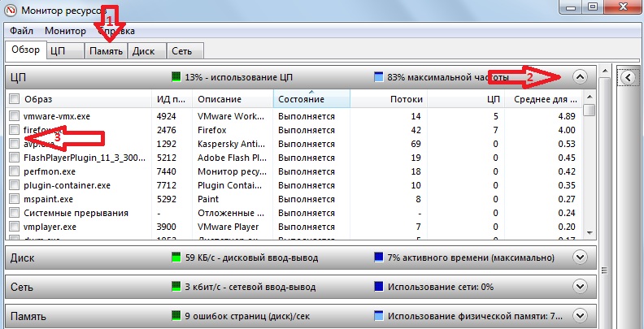Click blue maximum frequency indicator square
This screenshot has height=329, width=644.
379,76
